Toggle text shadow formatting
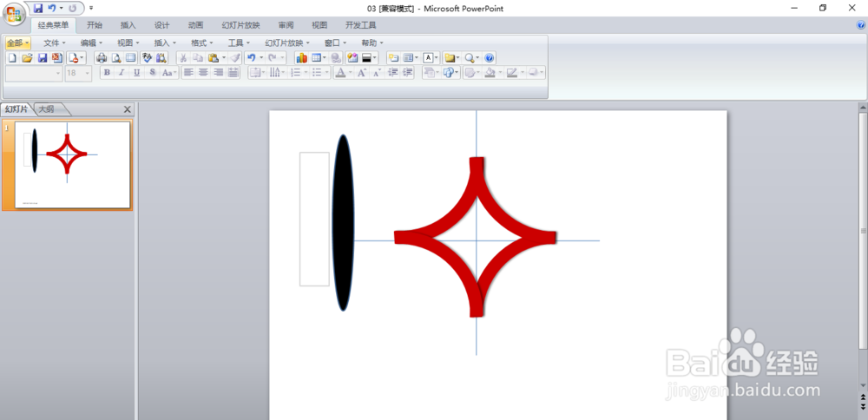Screen dimensions: 868x420 click(152, 73)
